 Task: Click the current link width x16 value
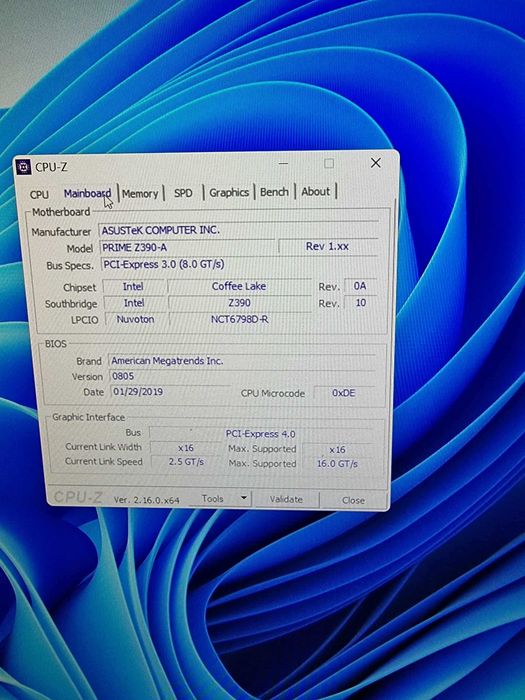[186, 448]
